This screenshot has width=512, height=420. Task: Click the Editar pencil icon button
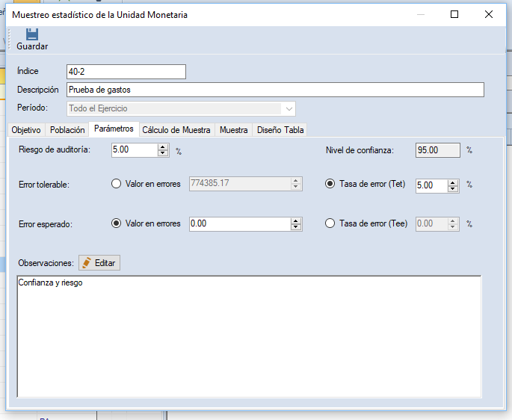(x=99, y=263)
